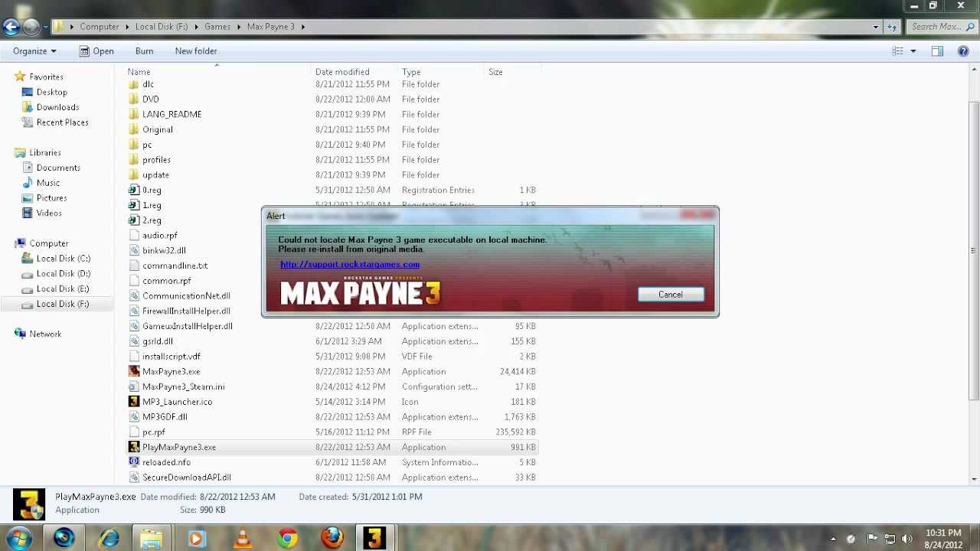Viewport: 980px width, 551px height.
Task: Click the clock showing 10:31 PM
Action: point(942,533)
